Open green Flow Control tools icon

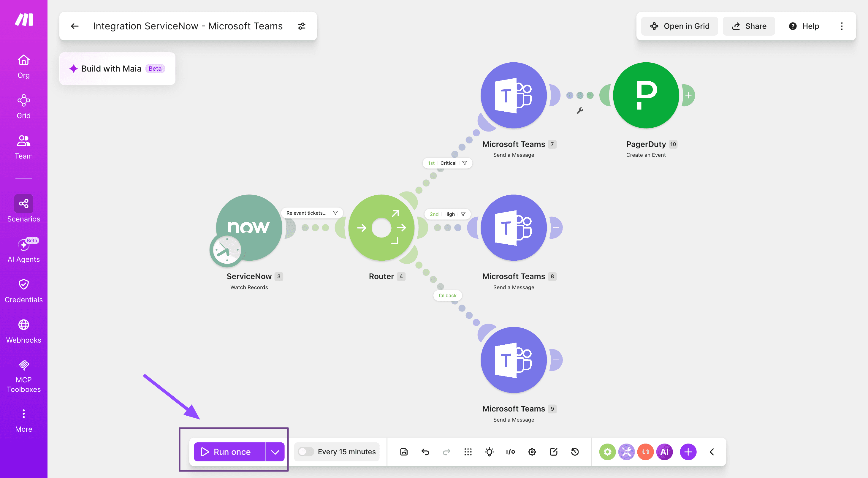pyautogui.click(x=607, y=452)
